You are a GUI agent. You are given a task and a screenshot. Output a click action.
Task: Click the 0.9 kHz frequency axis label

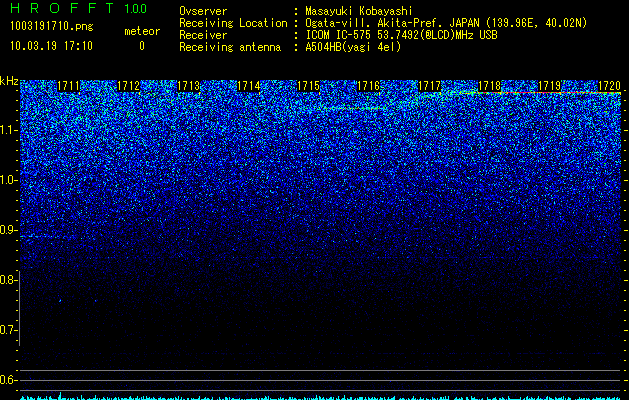(9, 230)
